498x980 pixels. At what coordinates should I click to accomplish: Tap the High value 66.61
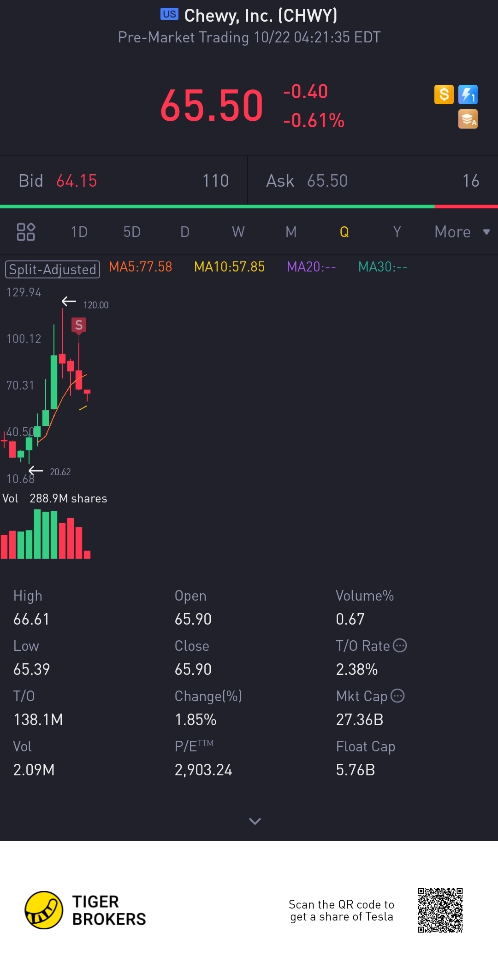tap(31, 619)
